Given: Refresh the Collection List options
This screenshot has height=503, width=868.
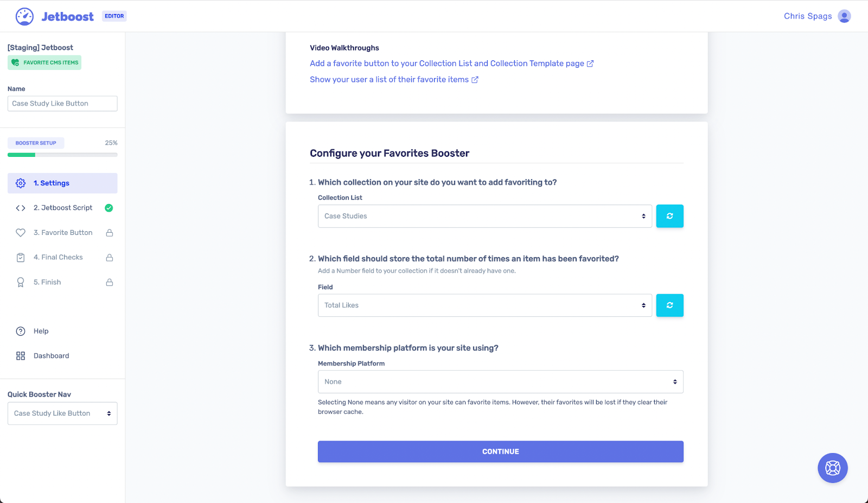Looking at the screenshot, I should [669, 215].
